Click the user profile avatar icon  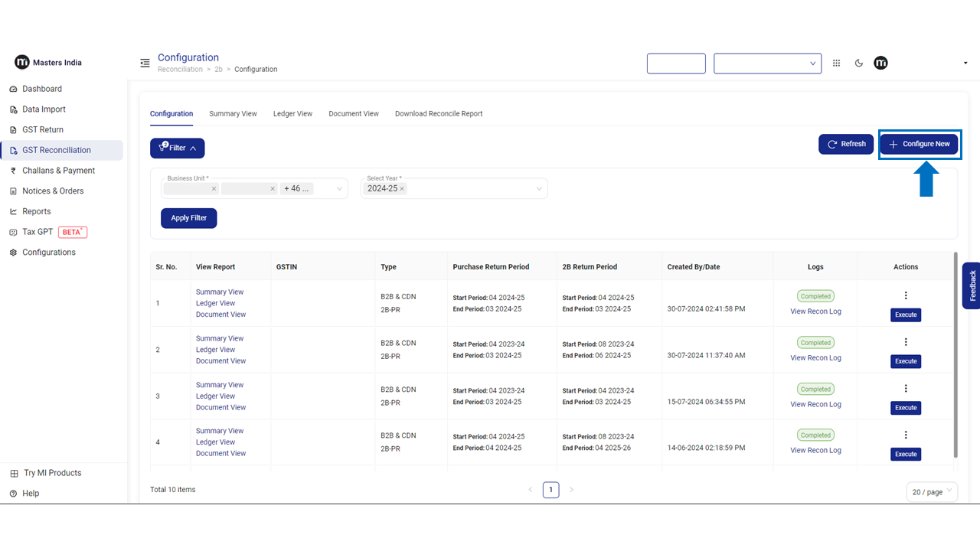[x=880, y=63]
